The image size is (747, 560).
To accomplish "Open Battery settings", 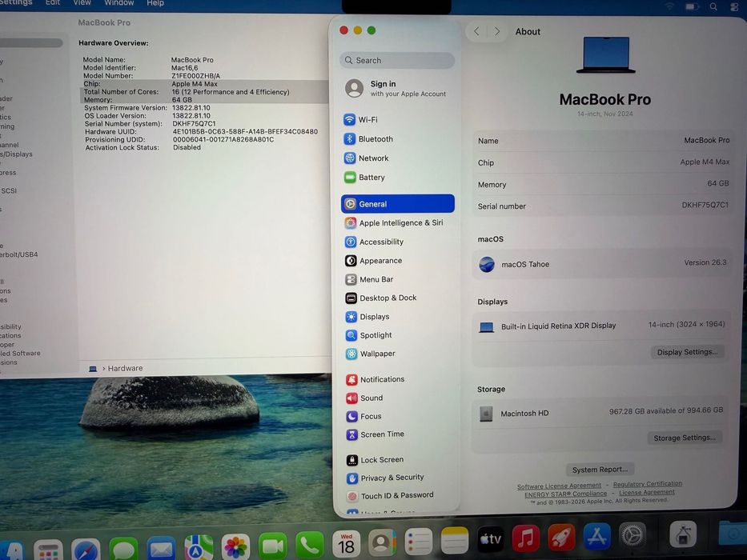I will [x=397, y=177].
